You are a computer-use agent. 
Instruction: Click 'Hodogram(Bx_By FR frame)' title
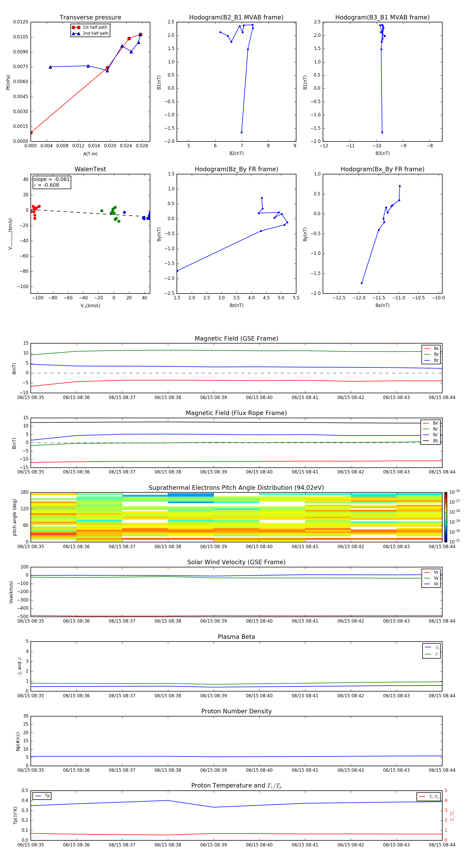(382, 169)
